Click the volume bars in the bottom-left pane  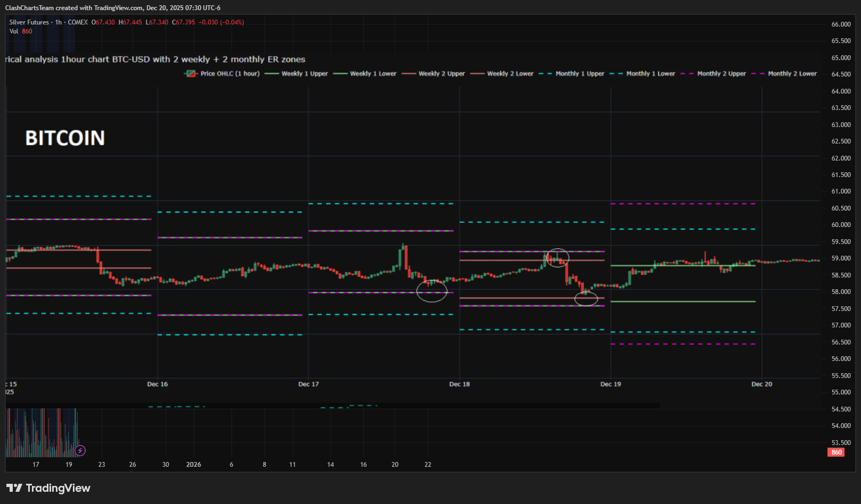42,433
